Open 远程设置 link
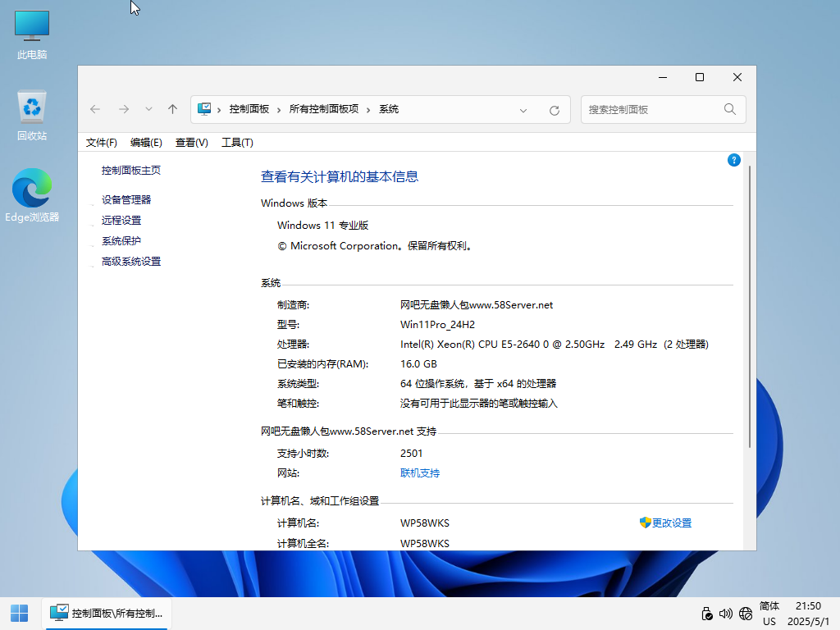Viewport: 840px width, 630px height. [121, 220]
